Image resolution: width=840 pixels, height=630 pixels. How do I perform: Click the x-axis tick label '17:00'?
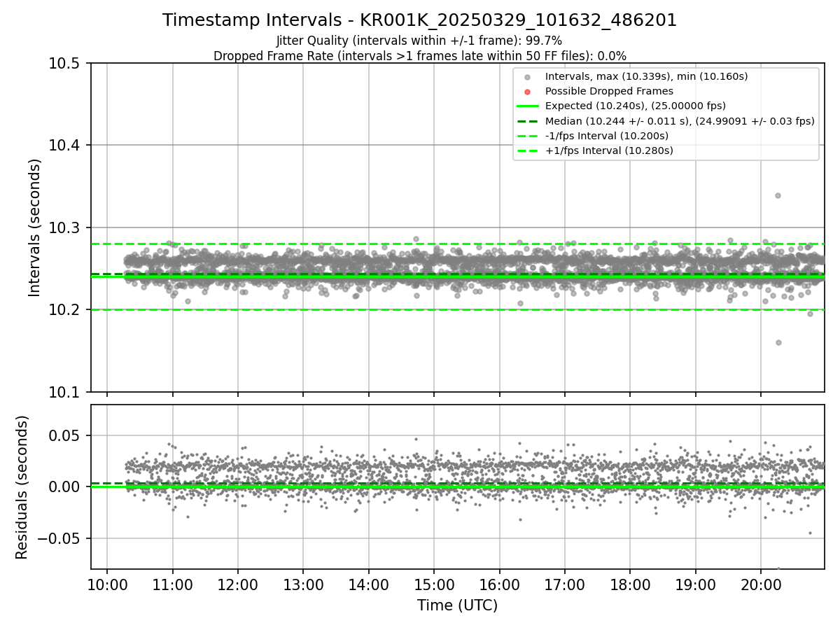[565, 585]
